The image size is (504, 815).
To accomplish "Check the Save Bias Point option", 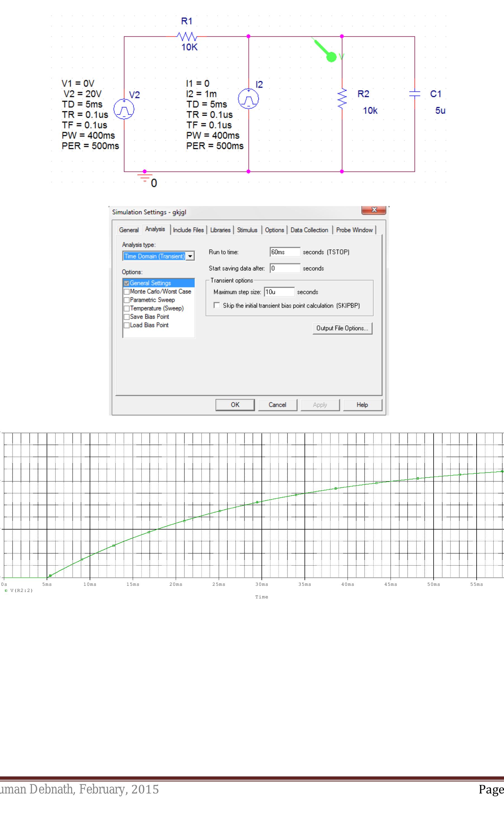I will click(x=127, y=316).
